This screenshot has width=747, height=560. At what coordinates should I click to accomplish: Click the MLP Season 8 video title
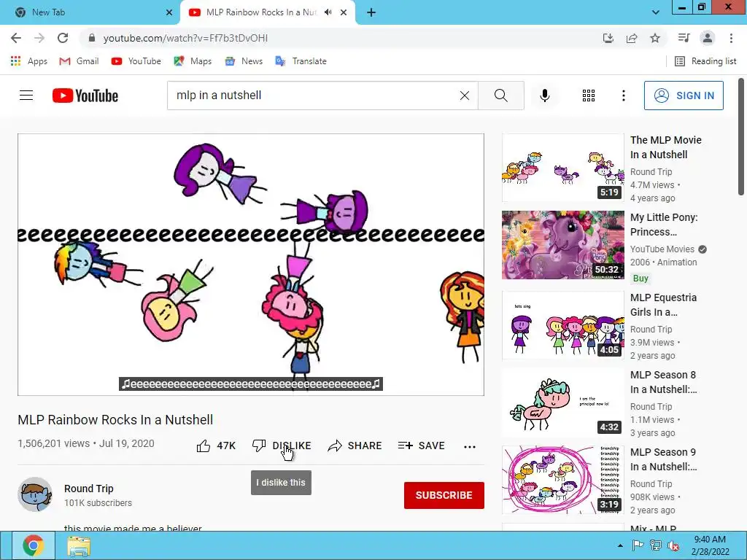tap(663, 382)
